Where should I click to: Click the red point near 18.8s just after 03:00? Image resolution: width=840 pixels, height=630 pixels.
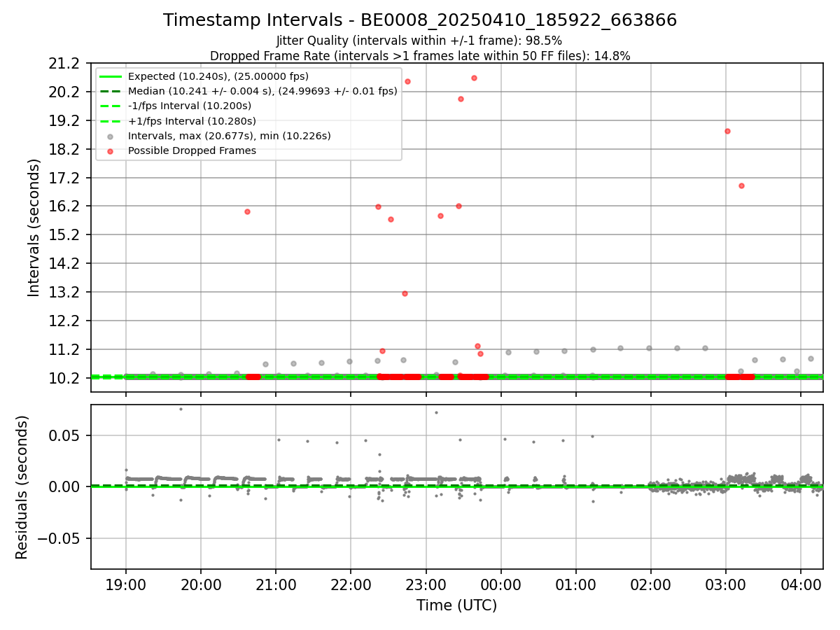[727, 131]
